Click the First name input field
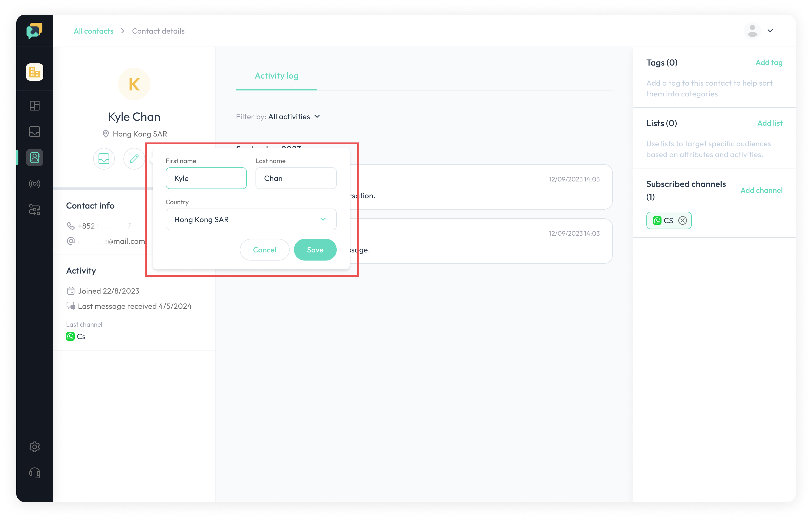 click(x=206, y=178)
